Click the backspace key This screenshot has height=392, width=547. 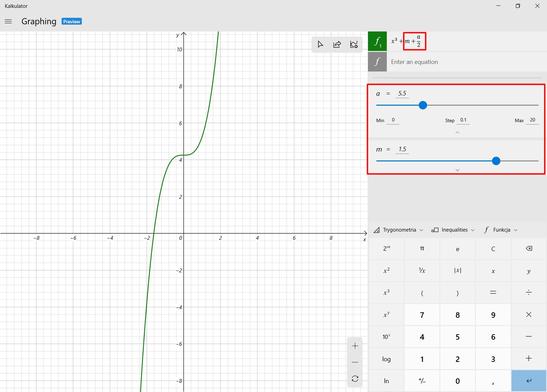(529, 249)
